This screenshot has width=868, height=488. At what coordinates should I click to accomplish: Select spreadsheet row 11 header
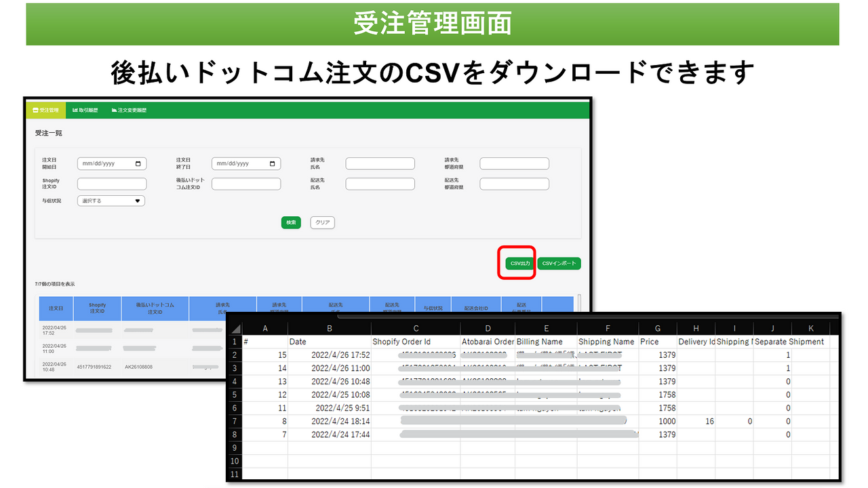234,474
